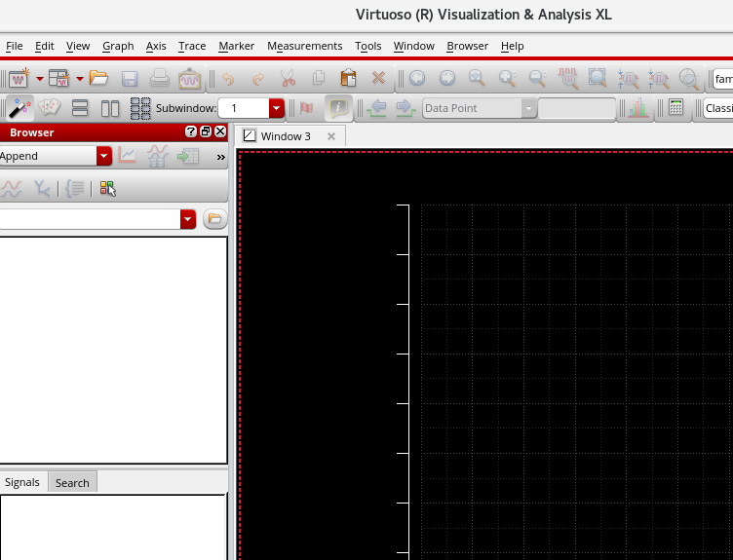Click the help question mark on Browser panel
The width and height of the screenshot is (733, 560).
click(x=191, y=131)
